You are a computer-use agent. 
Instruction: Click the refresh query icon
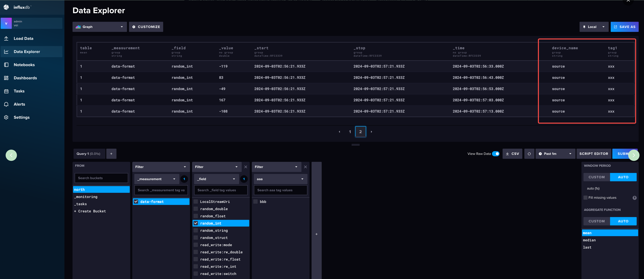tap(529, 154)
